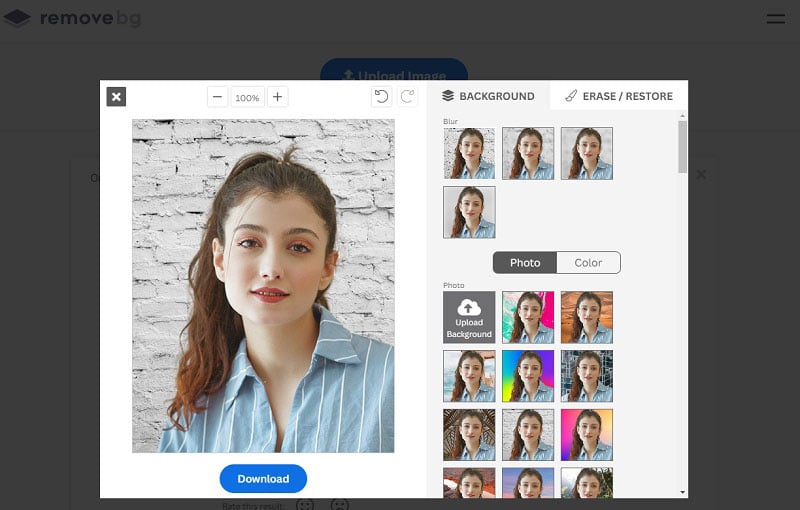Switch to the ERASE / RESTORE tab
Viewport: 800px width, 510px height.
click(x=619, y=96)
